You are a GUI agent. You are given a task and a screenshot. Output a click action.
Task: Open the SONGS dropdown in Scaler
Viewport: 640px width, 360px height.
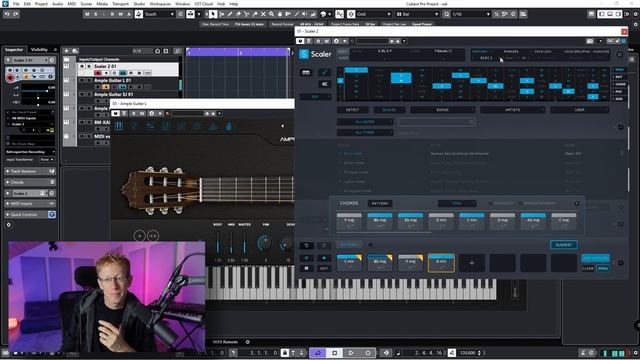pos(443,110)
